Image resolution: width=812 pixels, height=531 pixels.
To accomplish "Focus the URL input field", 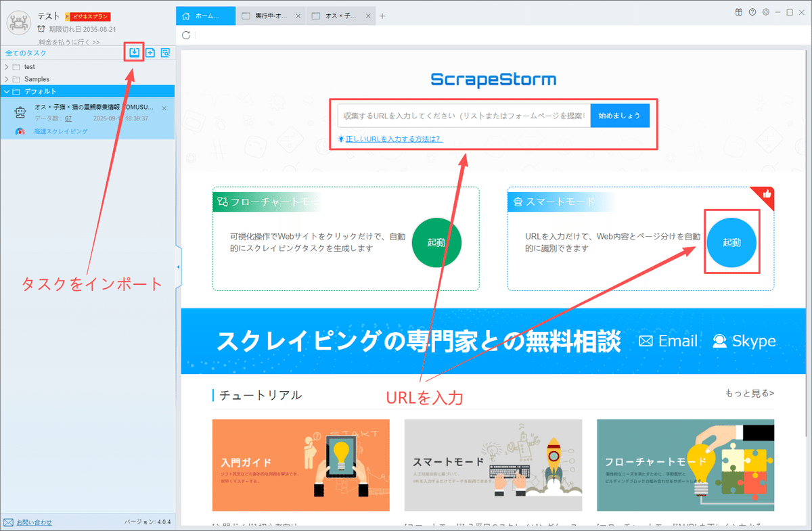I will click(x=464, y=116).
